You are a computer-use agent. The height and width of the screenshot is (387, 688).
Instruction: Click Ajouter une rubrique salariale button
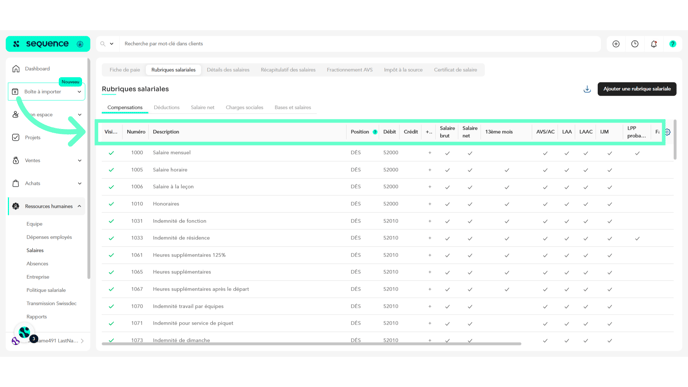637,89
